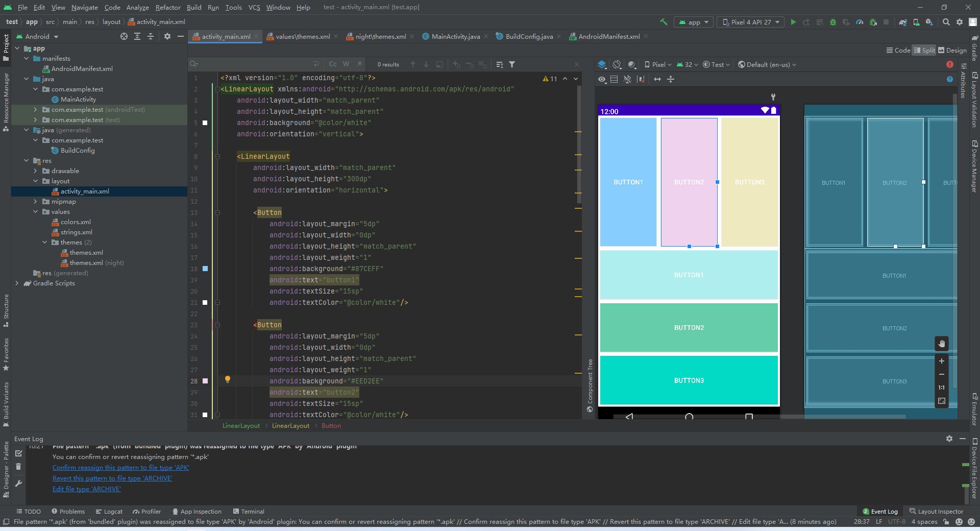Toggle the Filter Search Results icon
This screenshot has height=531, width=980.
(512, 64)
